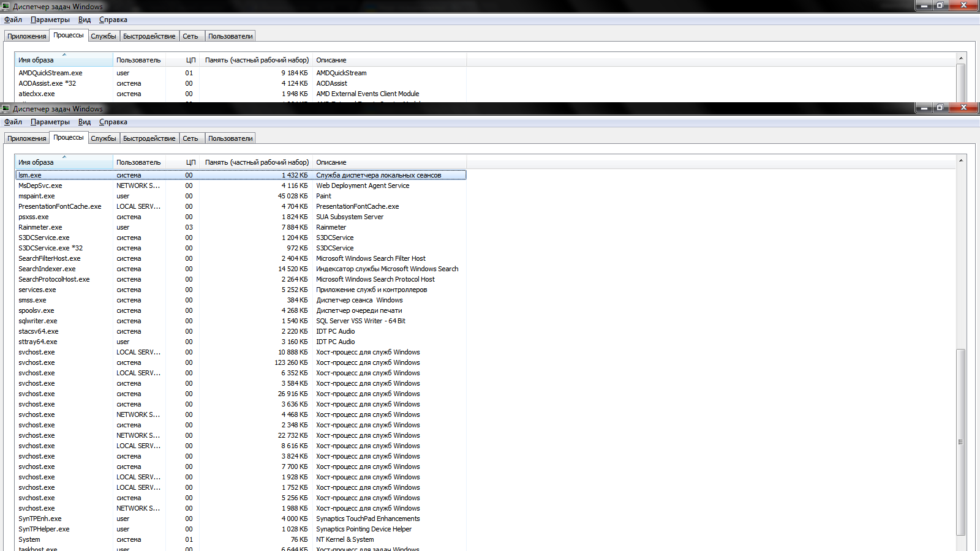Click scroll-up arrow of lower process list

tap(960, 160)
